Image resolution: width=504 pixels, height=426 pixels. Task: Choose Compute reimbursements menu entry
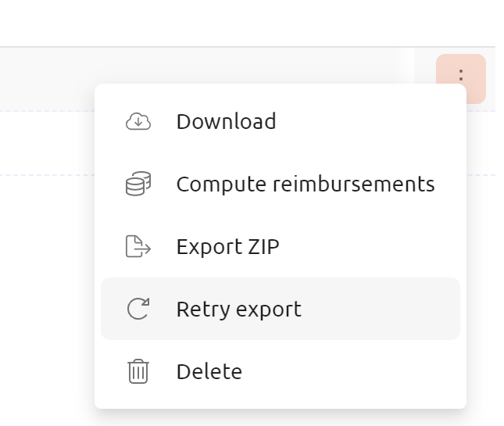281,184
